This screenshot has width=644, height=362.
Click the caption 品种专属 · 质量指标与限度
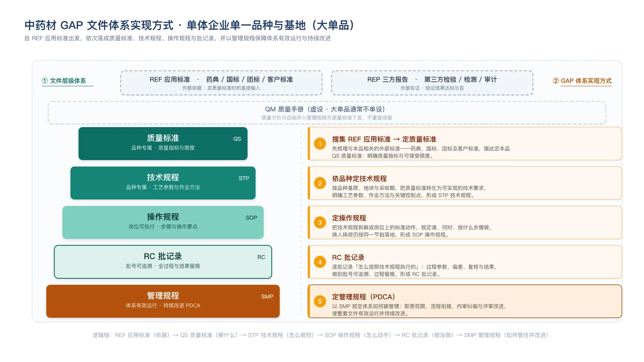point(163,148)
